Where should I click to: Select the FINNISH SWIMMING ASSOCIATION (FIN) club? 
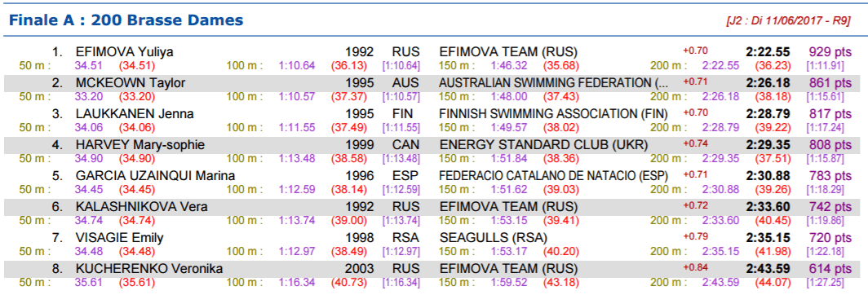pos(554,114)
